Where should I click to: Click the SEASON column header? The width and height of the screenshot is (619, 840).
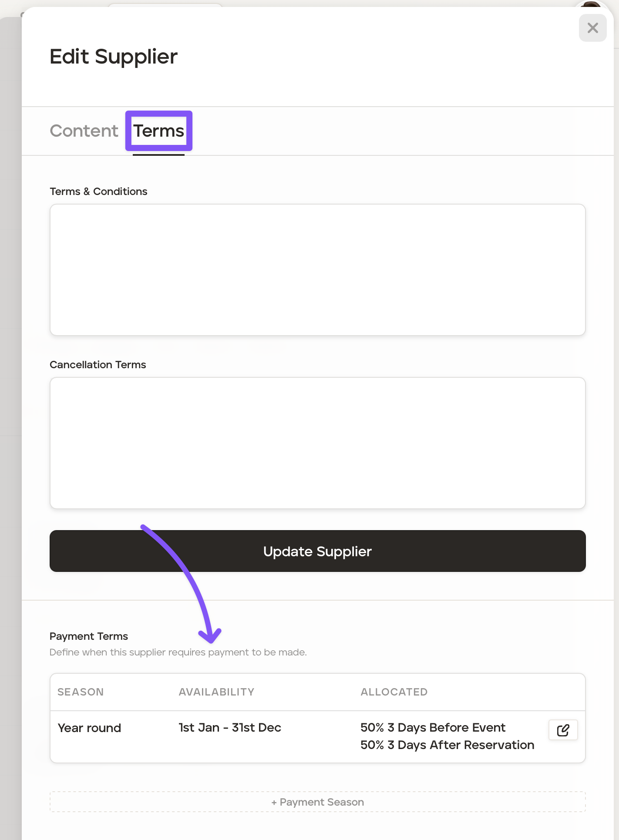81,692
